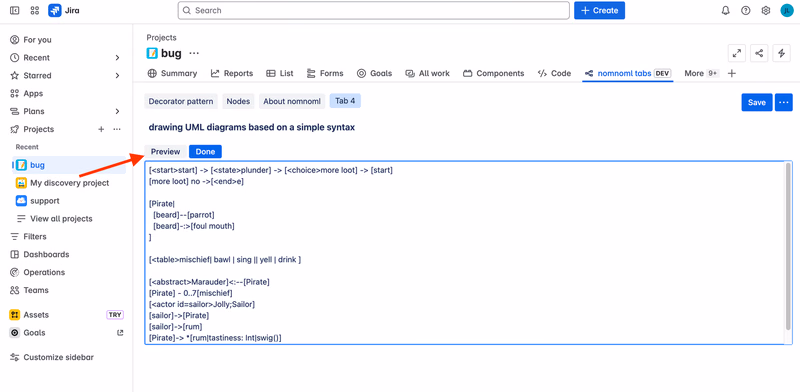
Task: Switch to the Reports tab
Action: click(x=232, y=74)
